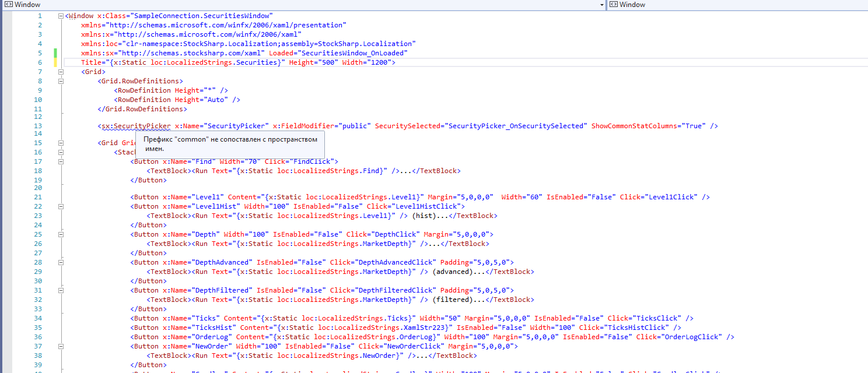Screen dimensions: 868x373
Task: Collapse the Level1Hist button block
Action: coord(61,206)
